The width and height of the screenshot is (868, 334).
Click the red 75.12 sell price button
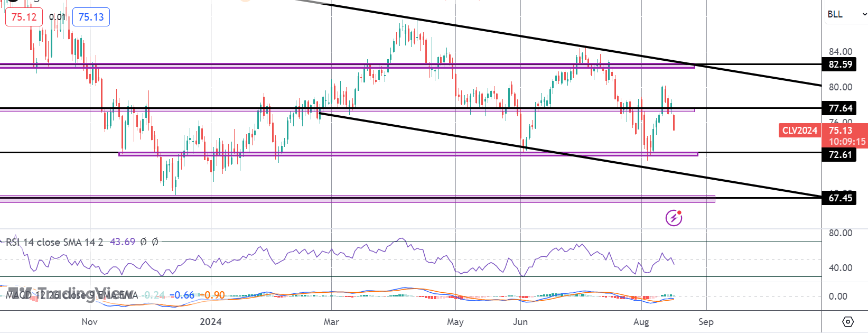(x=24, y=17)
